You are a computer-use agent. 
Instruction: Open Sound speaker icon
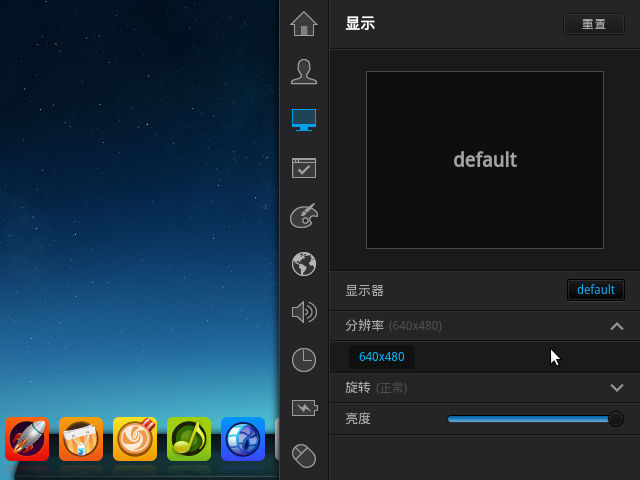point(304,312)
